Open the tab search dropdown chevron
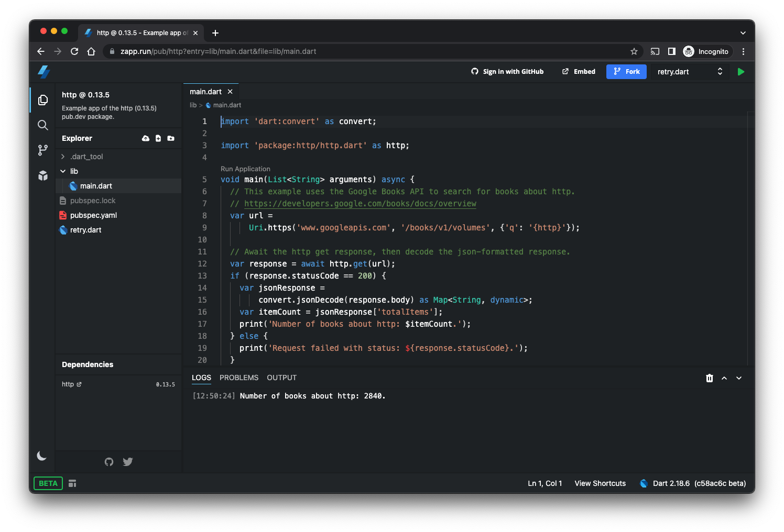The image size is (784, 532). click(743, 33)
